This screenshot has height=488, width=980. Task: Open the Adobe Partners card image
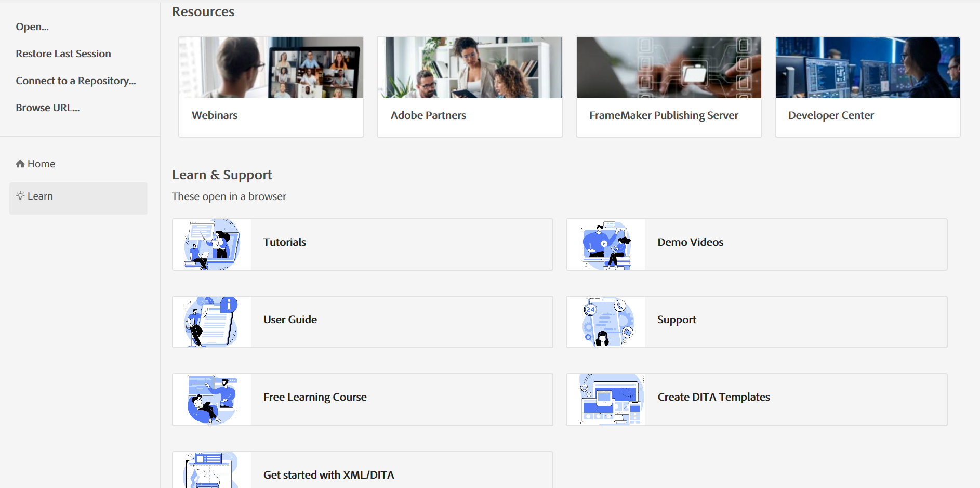[x=470, y=68]
